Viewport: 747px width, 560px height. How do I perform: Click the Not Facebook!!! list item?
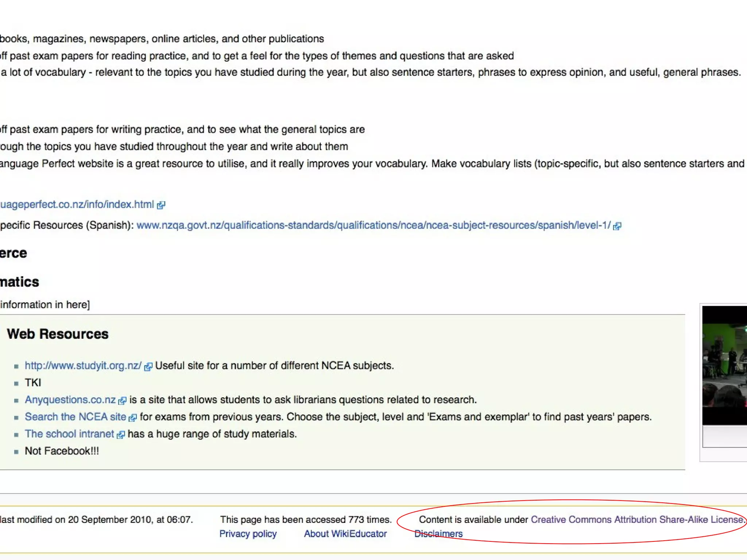coord(62,451)
